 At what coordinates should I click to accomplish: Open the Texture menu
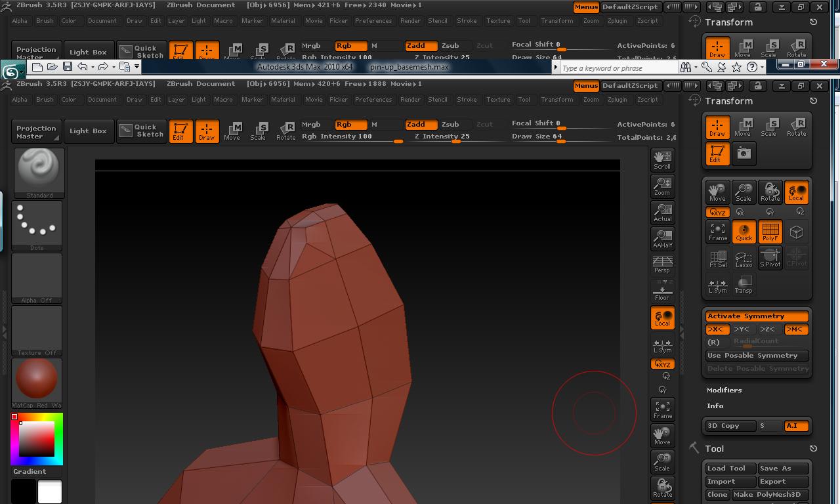[498, 99]
